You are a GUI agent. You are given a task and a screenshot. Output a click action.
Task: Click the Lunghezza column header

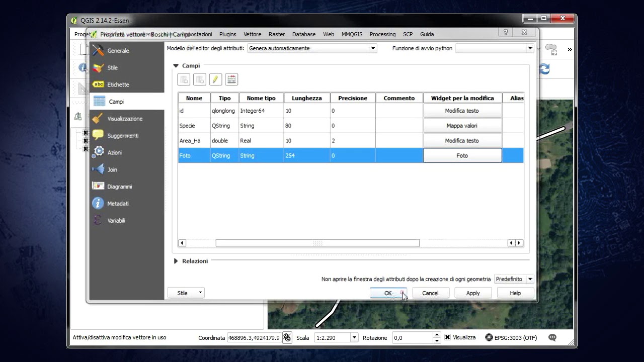tap(306, 98)
